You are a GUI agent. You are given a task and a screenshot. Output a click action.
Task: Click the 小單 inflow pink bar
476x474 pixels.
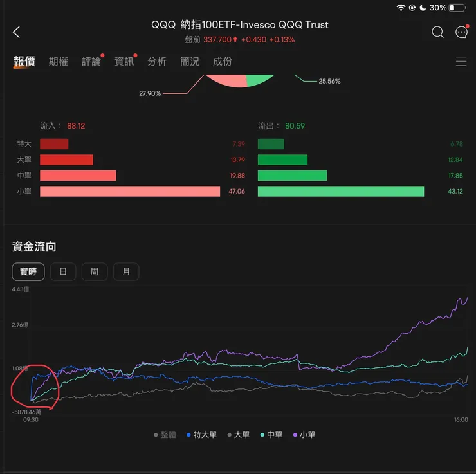[130, 191]
